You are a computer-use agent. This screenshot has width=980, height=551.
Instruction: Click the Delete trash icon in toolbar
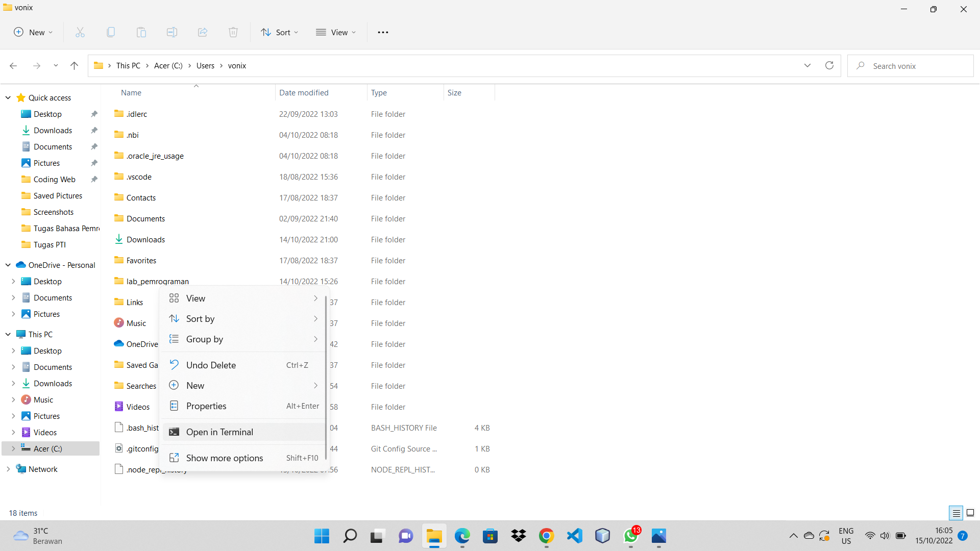click(233, 32)
